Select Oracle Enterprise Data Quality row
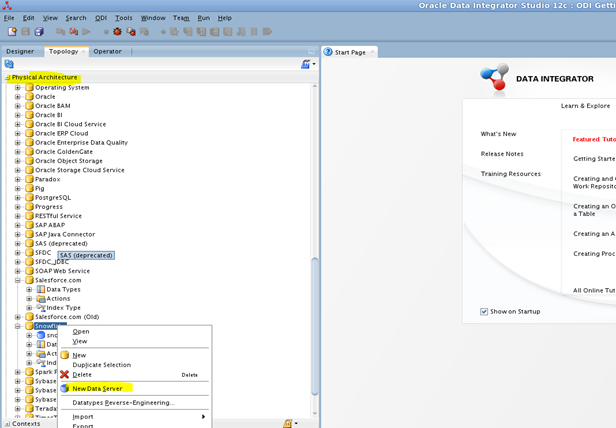Screen dimensions: 616x428 coord(81,142)
